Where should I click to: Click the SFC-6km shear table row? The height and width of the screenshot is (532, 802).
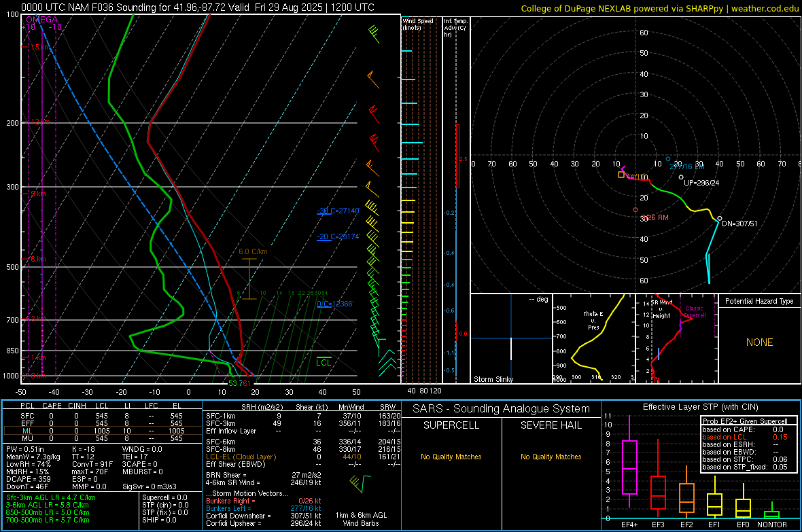point(303,442)
